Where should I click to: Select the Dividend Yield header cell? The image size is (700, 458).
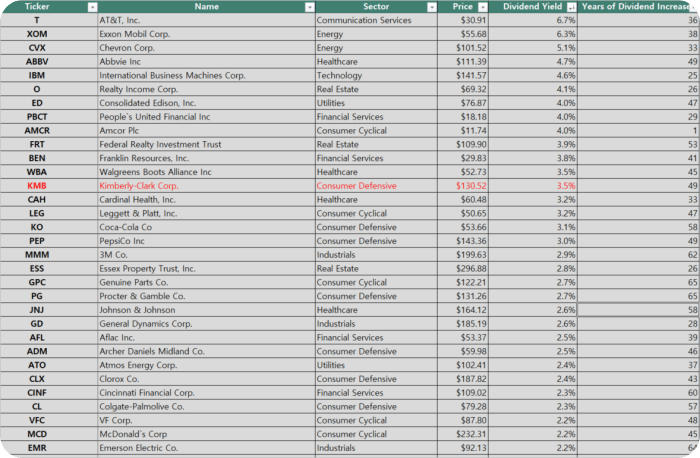pos(533,7)
